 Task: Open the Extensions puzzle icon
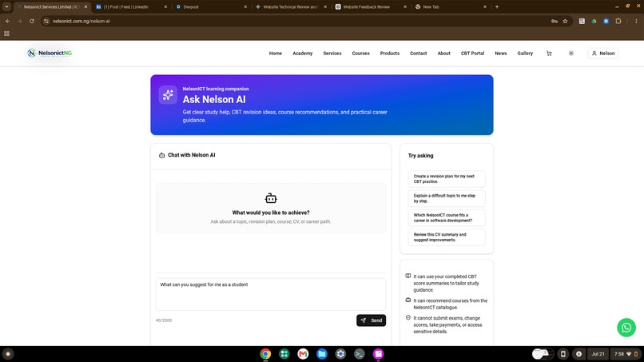618,21
